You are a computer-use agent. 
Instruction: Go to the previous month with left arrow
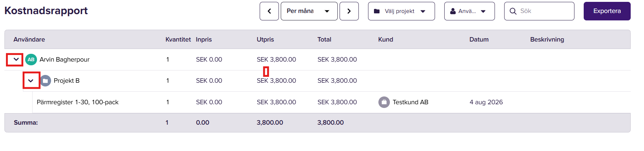coord(269,11)
